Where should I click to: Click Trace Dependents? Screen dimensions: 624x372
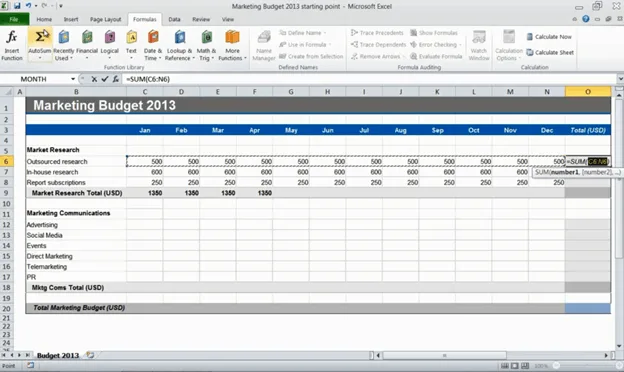(x=378, y=45)
